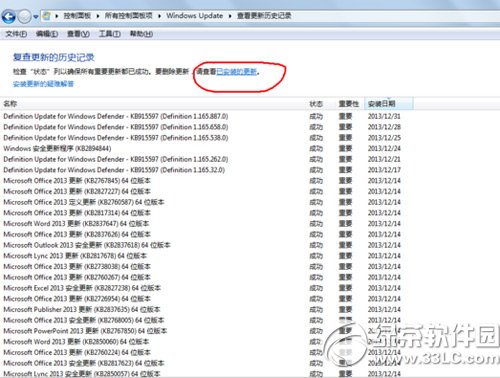Select 控制面板 in the breadcrumb path
Image resolution: width=500 pixels, height=378 pixels.
(x=77, y=16)
